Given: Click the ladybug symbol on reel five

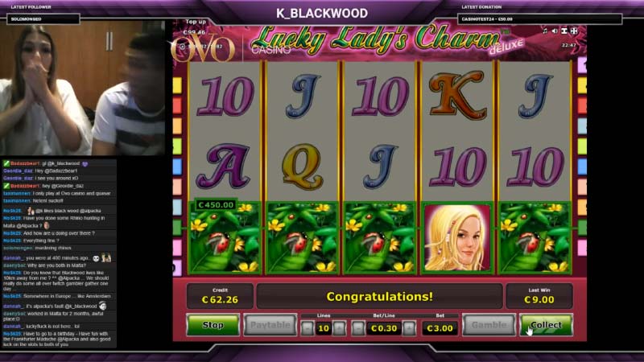Looking at the screenshot, I should 535,238.
